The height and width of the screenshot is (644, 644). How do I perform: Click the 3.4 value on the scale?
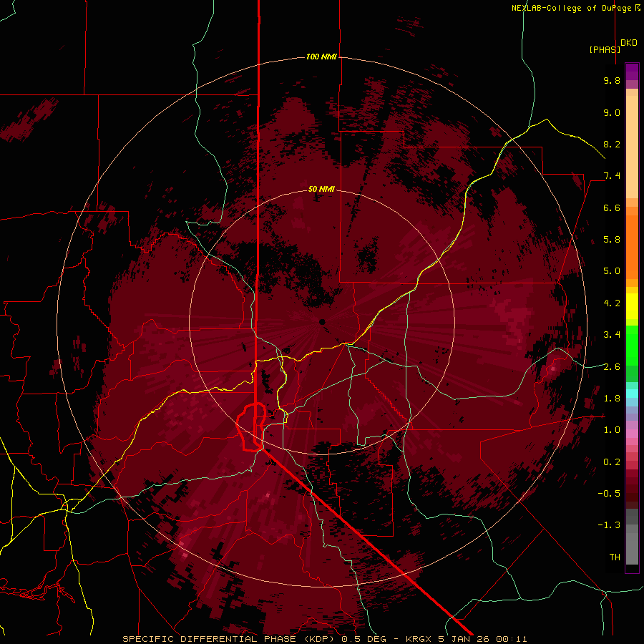pyautogui.click(x=612, y=335)
